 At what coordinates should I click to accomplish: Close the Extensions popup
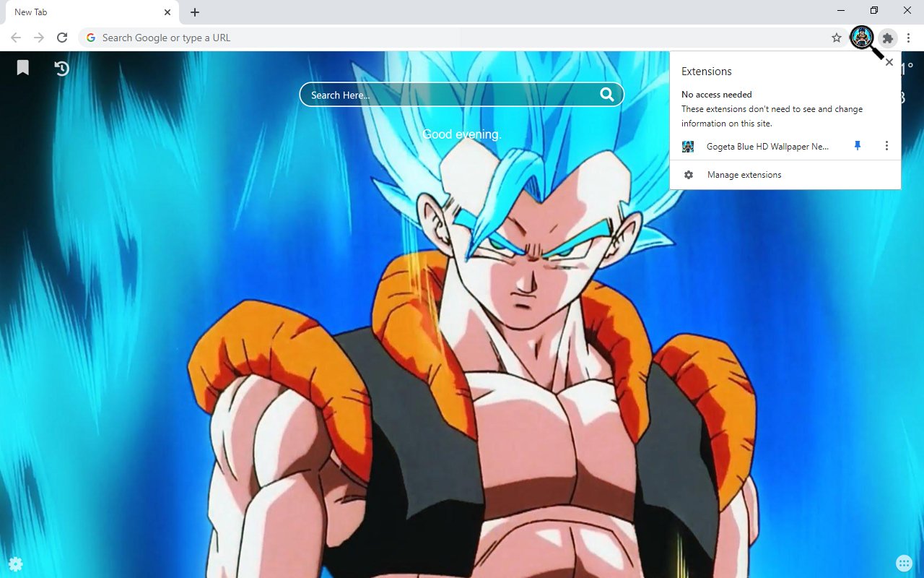point(889,62)
